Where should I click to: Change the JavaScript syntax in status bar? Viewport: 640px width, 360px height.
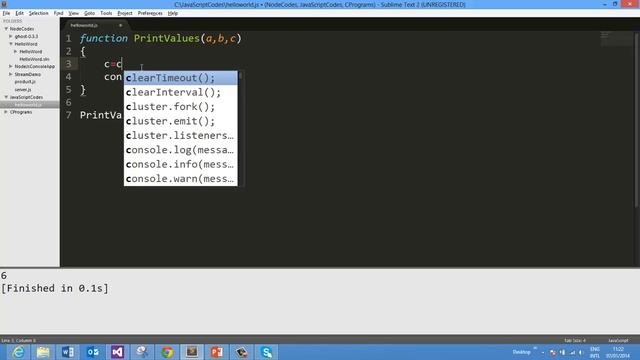[x=618, y=340]
